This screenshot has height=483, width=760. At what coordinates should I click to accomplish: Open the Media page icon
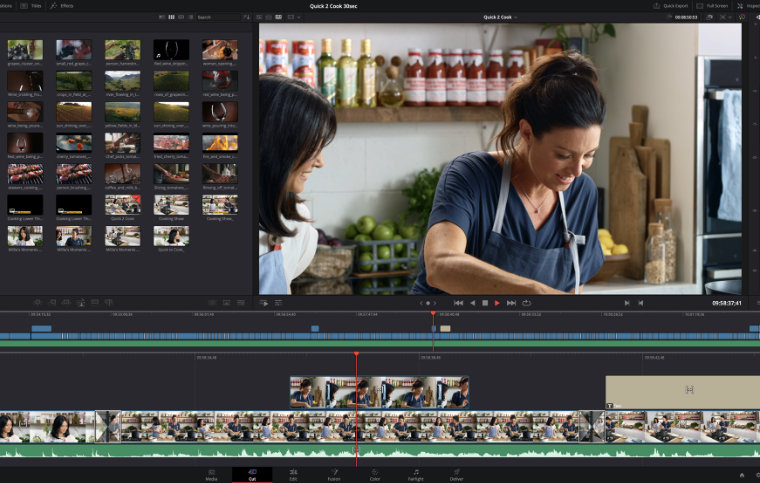pyautogui.click(x=211, y=473)
